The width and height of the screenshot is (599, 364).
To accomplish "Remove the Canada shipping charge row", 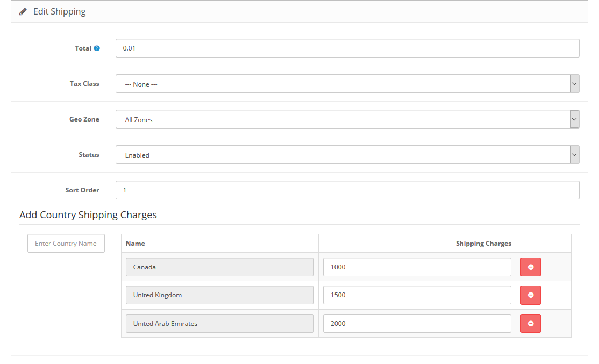I will [x=531, y=267].
